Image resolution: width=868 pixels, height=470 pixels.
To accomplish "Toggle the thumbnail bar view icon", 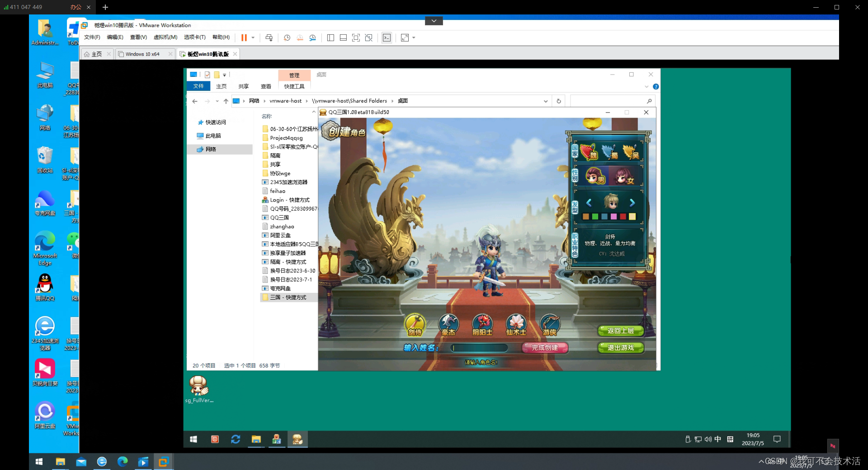I will [x=343, y=38].
